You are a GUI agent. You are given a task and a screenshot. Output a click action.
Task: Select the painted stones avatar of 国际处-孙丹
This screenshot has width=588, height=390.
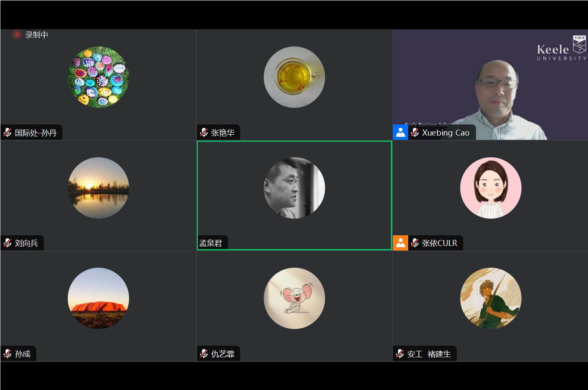(98, 77)
